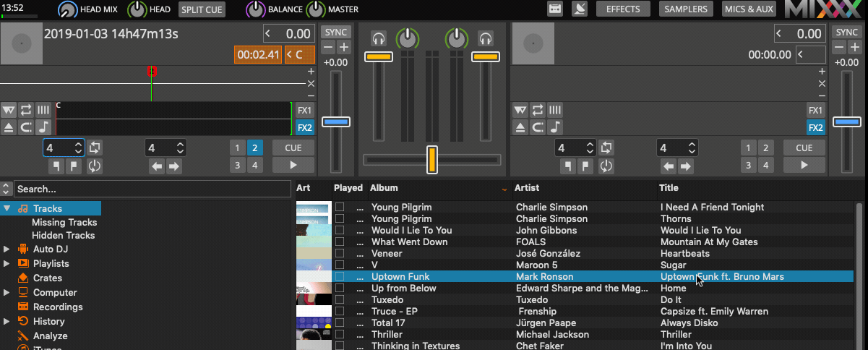868x350 pixels.
Task: Set left deck loop-out marker
Action: tap(74, 166)
